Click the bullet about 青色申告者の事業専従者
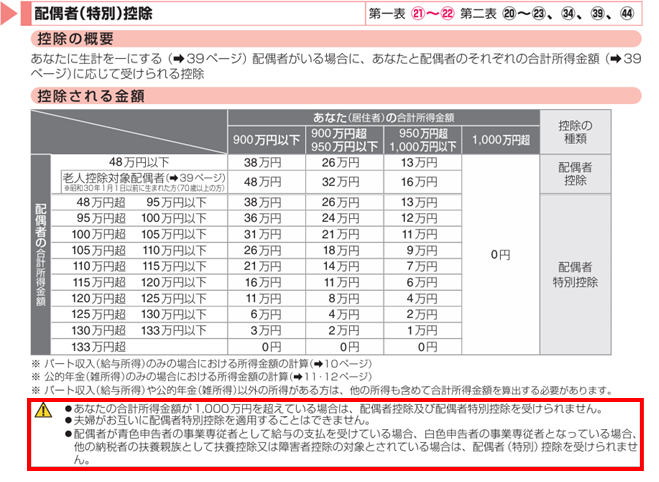Image resolution: width=659 pixels, height=482 pixels. (351, 446)
